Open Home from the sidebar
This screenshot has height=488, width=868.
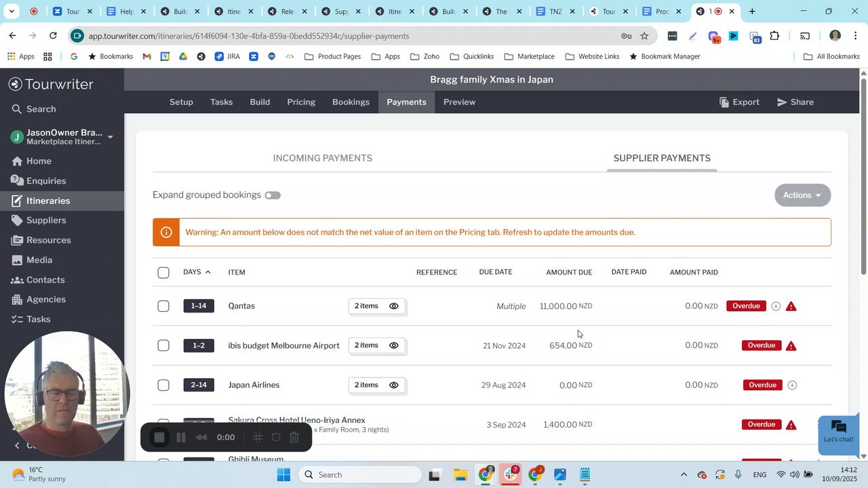point(31,161)
